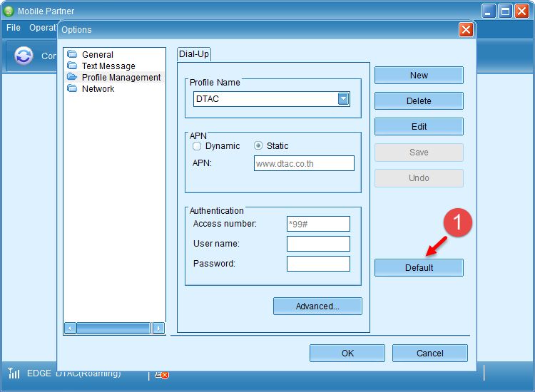Select the Static APN radio button

point(258,146)
